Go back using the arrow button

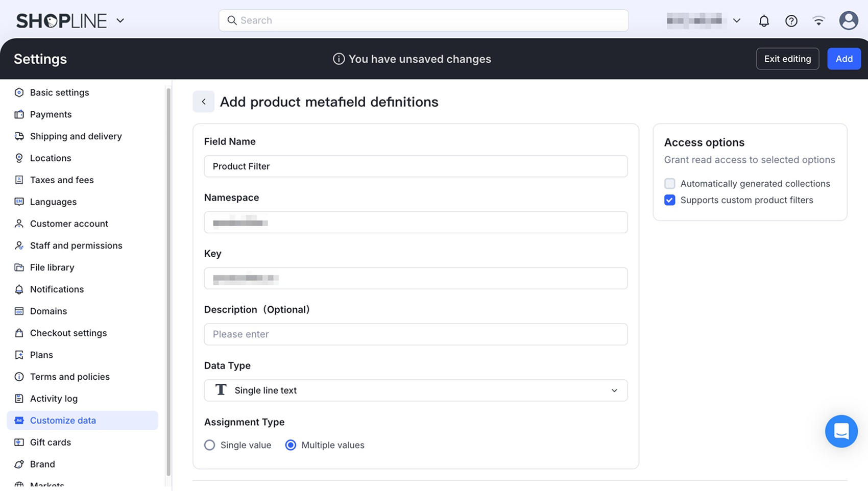pos(204,102)
